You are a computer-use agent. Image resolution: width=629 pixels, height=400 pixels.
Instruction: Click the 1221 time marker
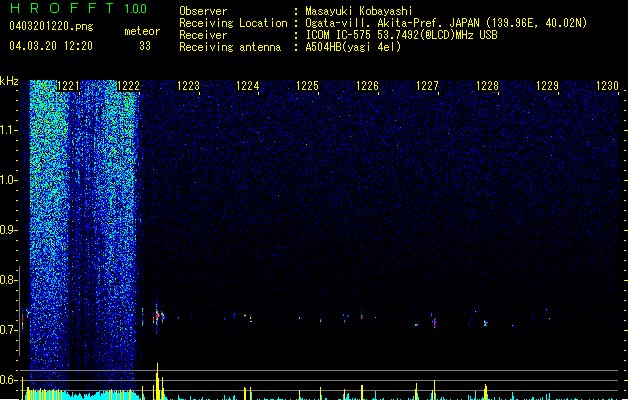(x=68, y=86)
